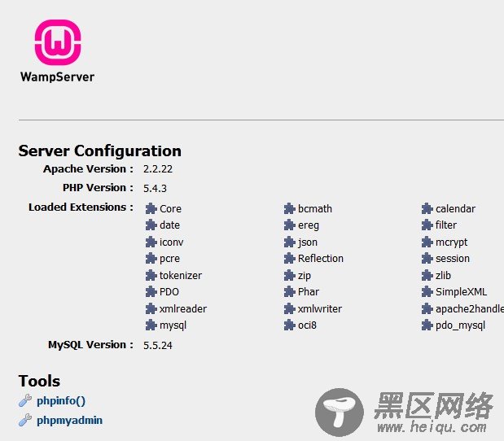Image resolution: width=504 pixels, height=441 pixels.
Task: Click the Loaded Extensions label
Action: click(x=81, y=207)
